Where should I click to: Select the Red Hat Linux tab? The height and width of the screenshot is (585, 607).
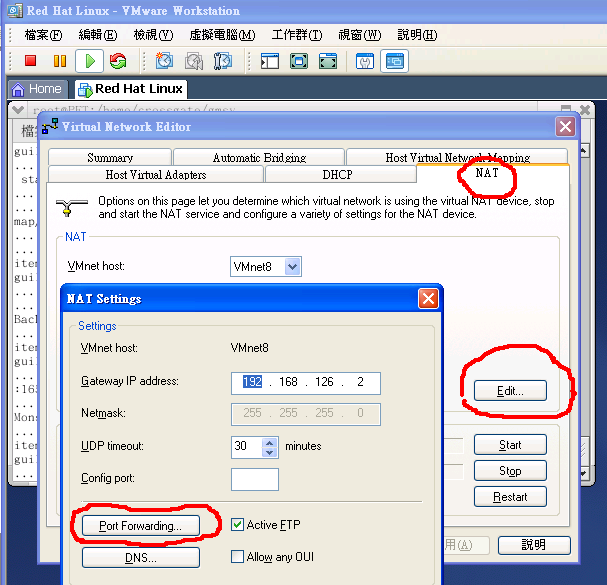point(131,89)
